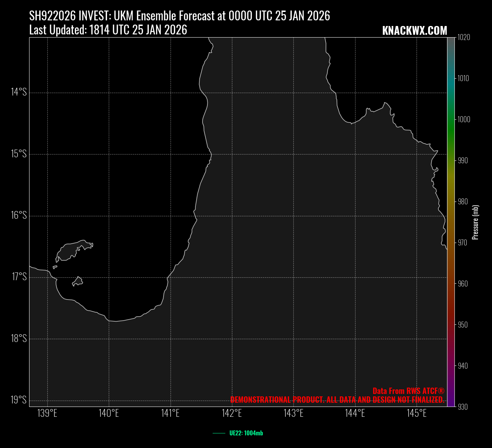Click the 960 tick on the pressure colorbar
Screen dimensions: 492x448
(463, 284)
